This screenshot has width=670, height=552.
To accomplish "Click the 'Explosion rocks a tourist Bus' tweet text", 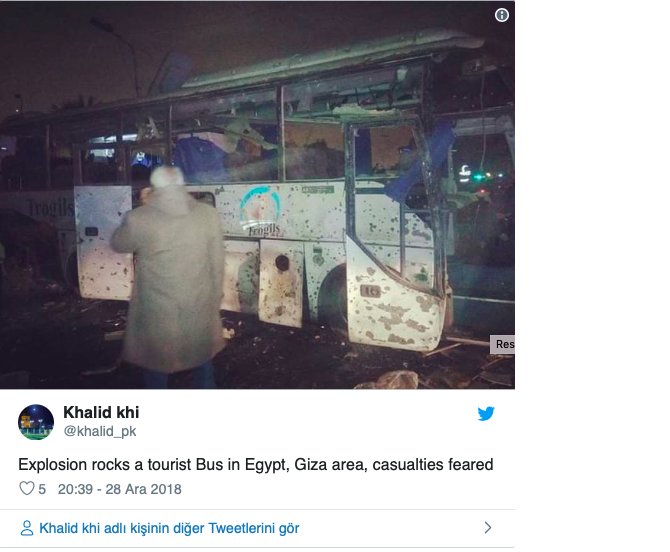I will [256, 464].
